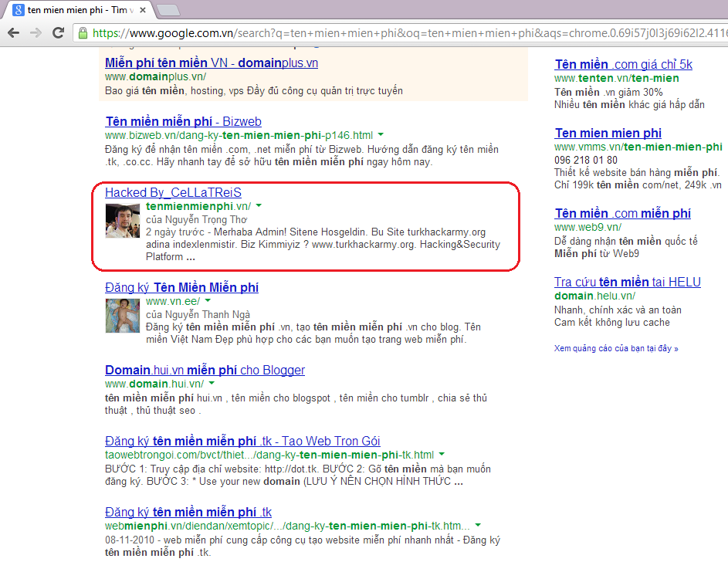The height and width of the screenshot is (562, 728).
Task: Open the 'Hacked By_CeLLaTReiS' result link
Action: pos(173,192)
